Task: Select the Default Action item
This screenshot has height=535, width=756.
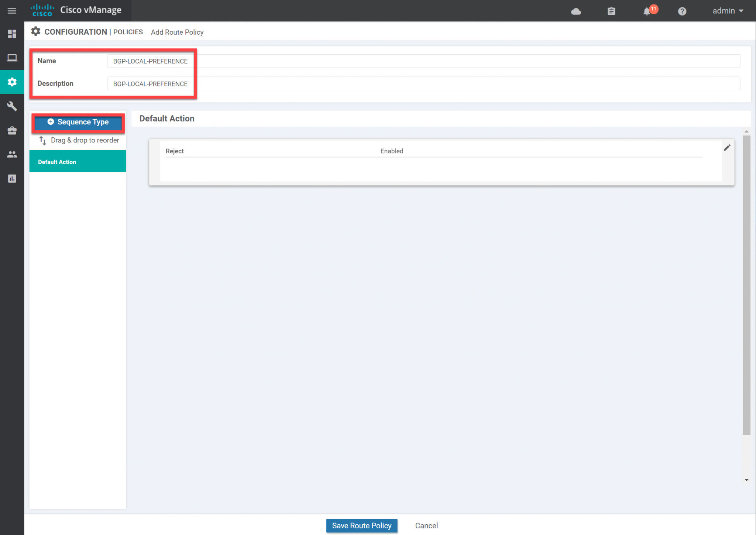Action: pos(78,162)
